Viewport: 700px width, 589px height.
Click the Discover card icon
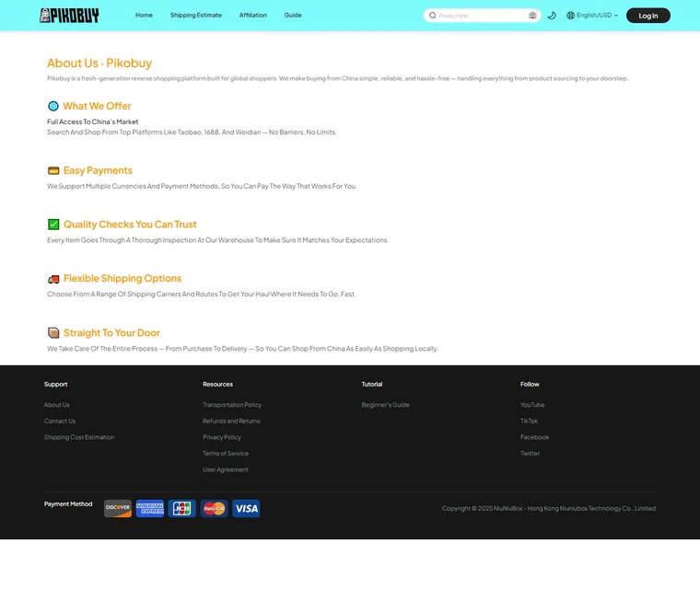[x=118, y=508]
